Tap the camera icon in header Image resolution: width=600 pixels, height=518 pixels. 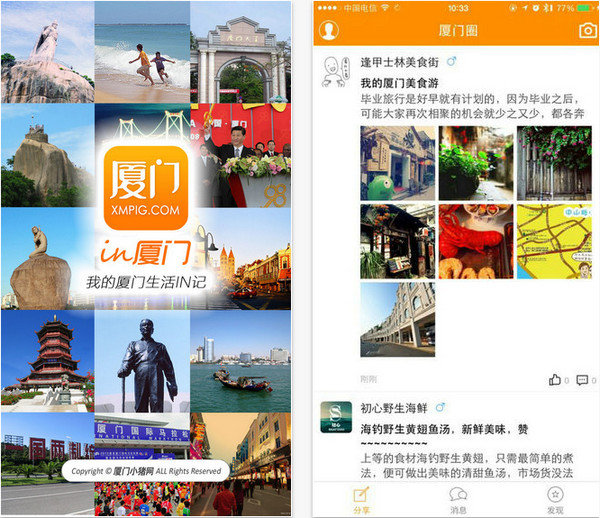(x=588, y=30)
